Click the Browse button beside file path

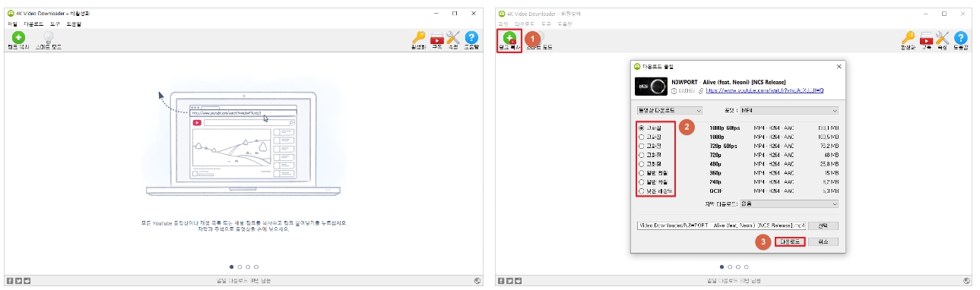[x=823, y=225]
